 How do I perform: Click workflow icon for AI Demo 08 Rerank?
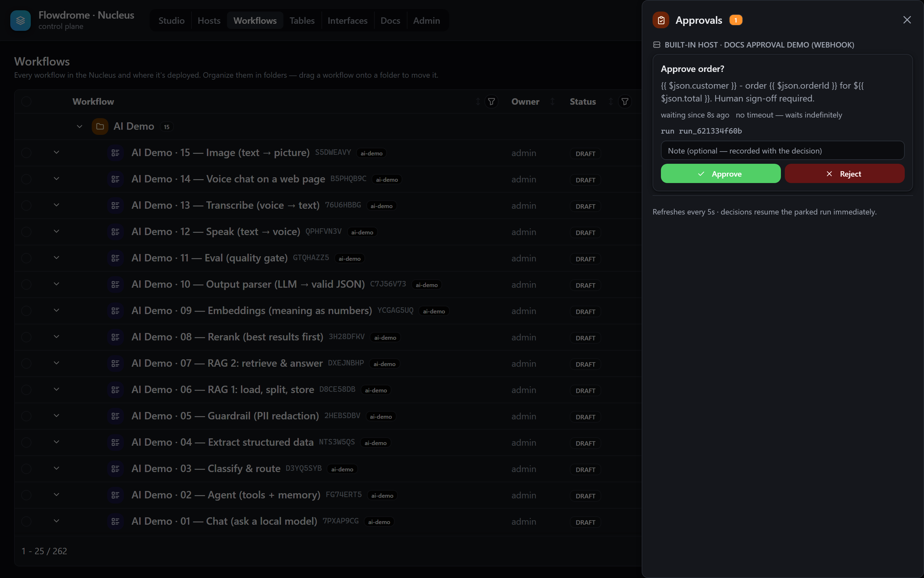tap(115, 337)
